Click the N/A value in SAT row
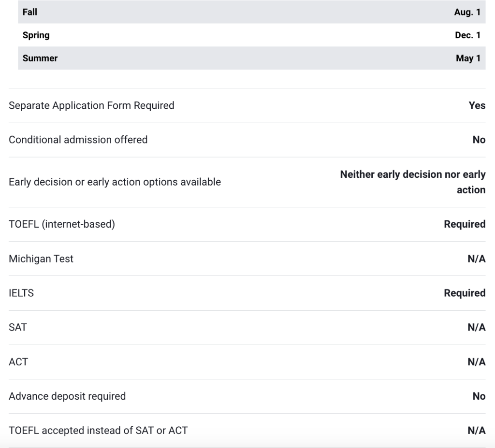This screenshot has height=448, width=495. coord(477,327)
